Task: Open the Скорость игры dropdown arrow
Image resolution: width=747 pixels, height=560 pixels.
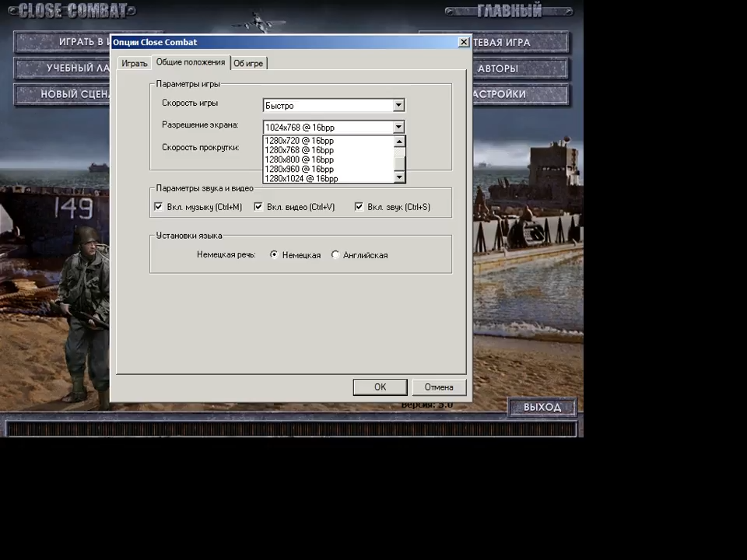Action: click(398, 105)
